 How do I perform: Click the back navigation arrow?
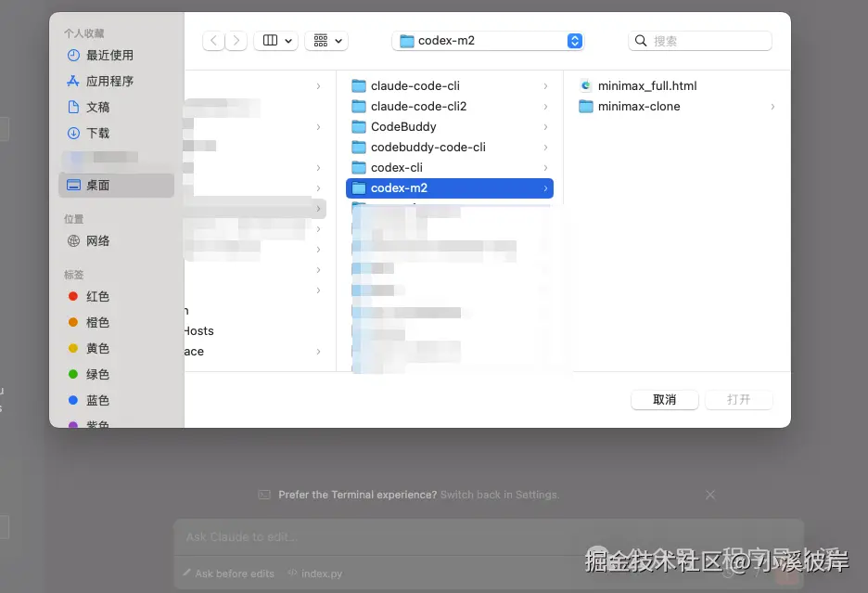pyautogui.click(x=212, y=40)
